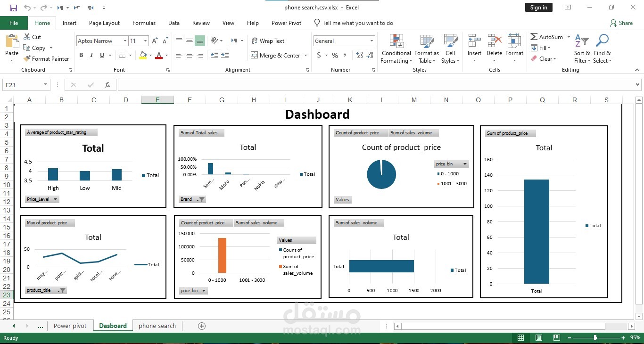Open the General number format dropdown
644x344 pixels.
tap(372, 41)
